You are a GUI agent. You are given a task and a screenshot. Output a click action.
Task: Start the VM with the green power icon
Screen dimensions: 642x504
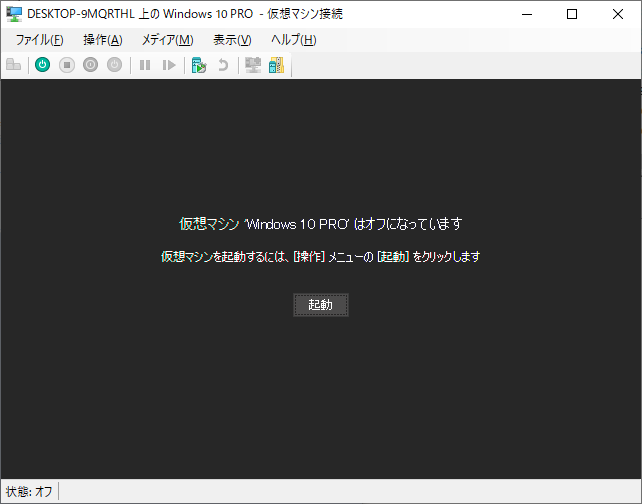click(43, 65)
